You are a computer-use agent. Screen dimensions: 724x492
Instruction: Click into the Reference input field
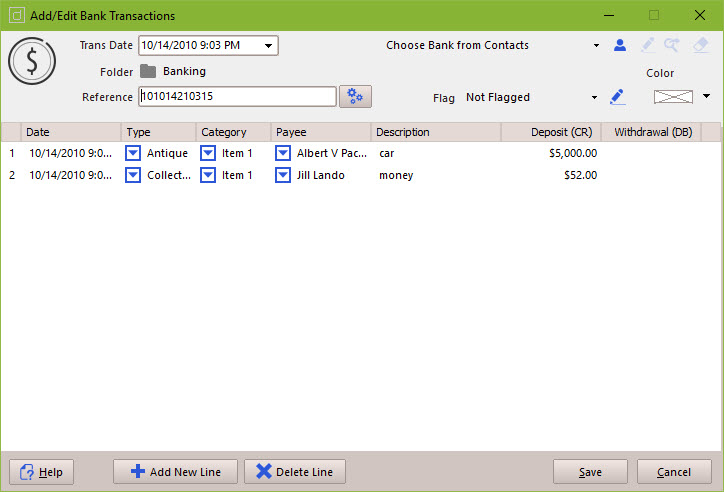coord(237,96)
